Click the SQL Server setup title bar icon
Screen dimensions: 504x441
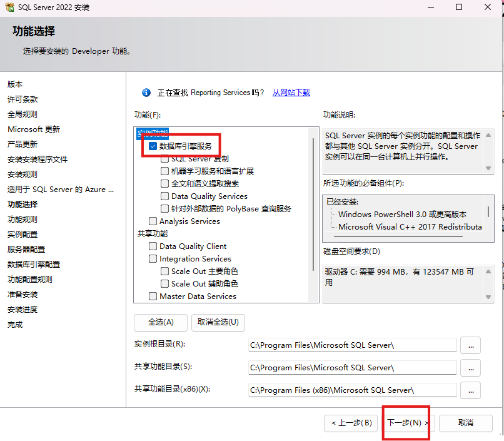coord(10,8)
